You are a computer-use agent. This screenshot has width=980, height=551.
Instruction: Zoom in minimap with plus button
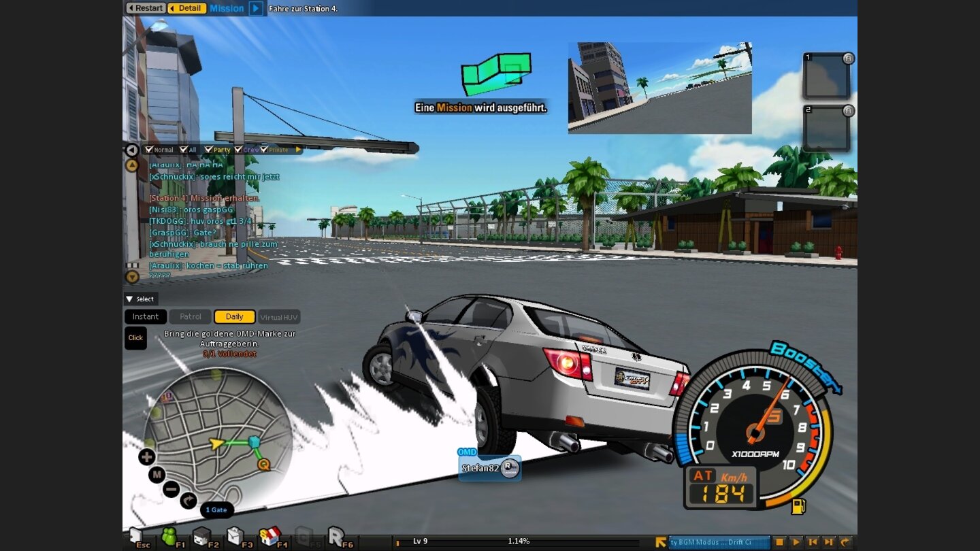click(x=147, y=457)
